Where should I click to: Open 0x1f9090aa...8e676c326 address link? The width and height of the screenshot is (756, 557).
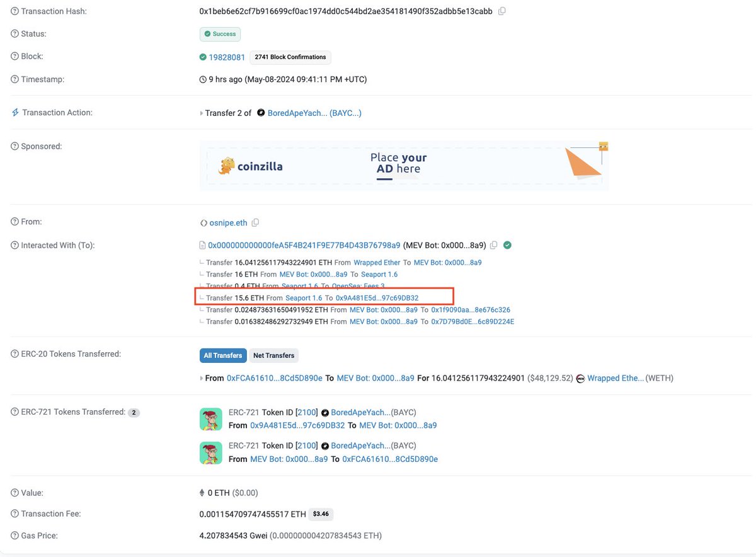(471, 309)
